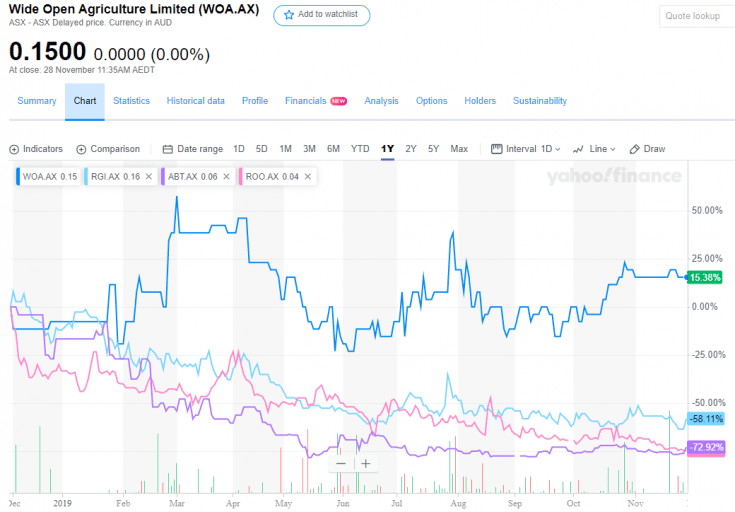Remove RGI.AX comparison with its X
The width and height of the screenshot is (735, 512).
coord(149,177)
